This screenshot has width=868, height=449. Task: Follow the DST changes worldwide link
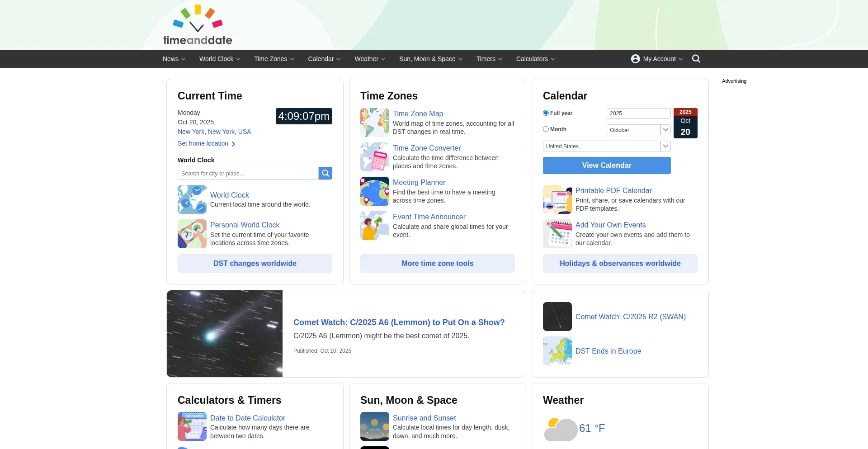(x=255, y=263)
